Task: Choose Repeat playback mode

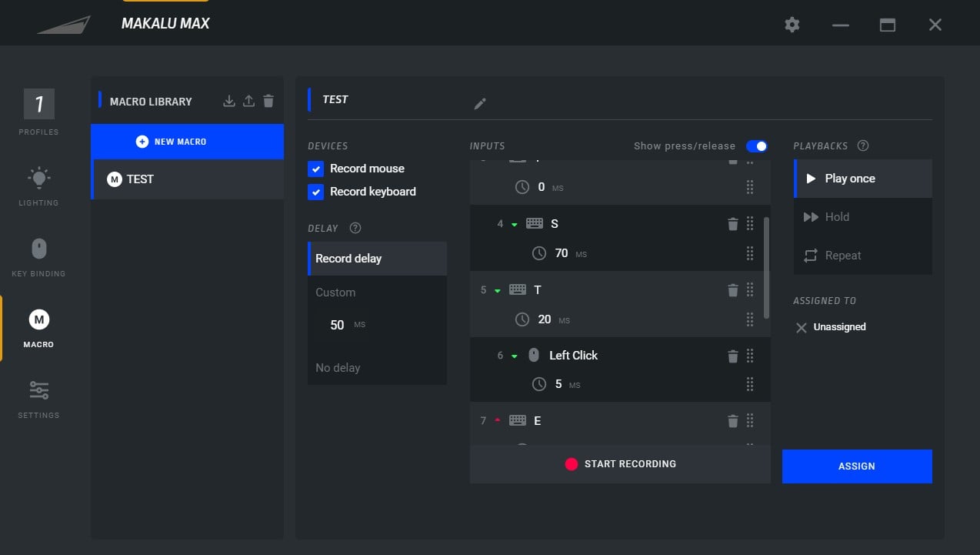Action: click(x=863, y=256)
